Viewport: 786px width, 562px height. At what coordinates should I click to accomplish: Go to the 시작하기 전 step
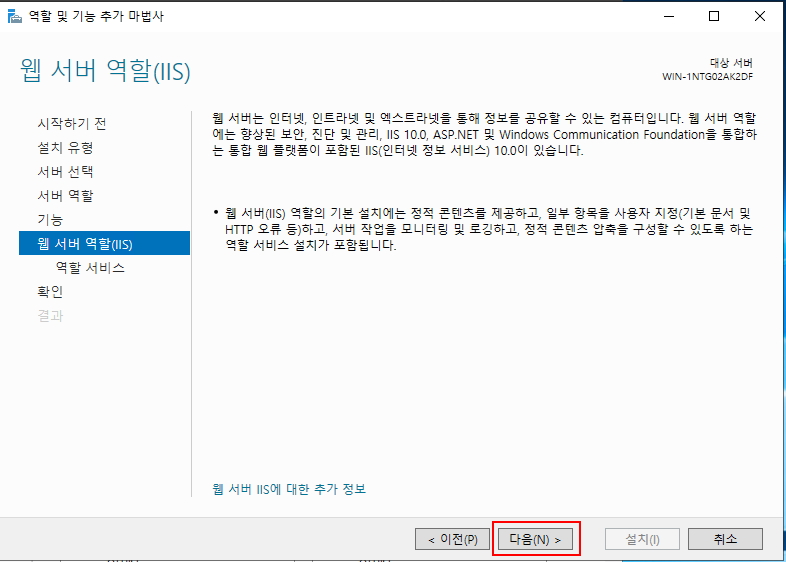[x=71, y=123]
